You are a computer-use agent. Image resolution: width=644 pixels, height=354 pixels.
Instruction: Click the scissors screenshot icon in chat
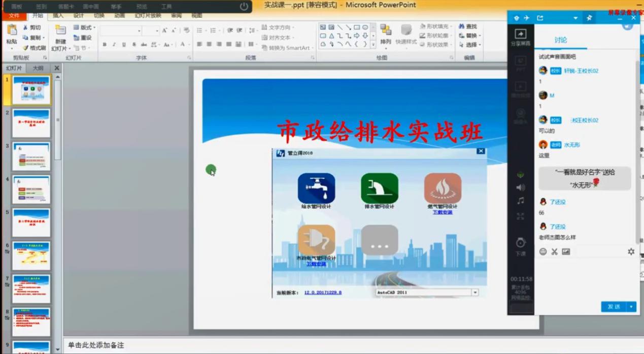[x=554, y=251]
